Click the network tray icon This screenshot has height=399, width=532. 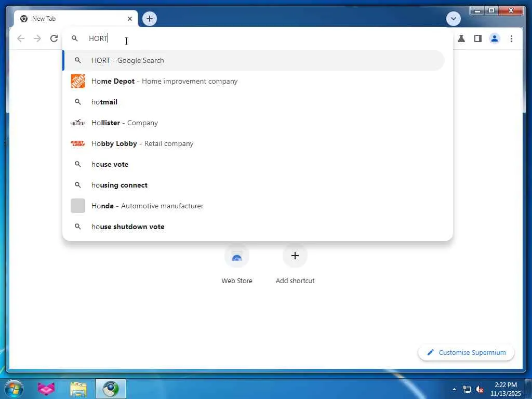[x=467, y=390]
